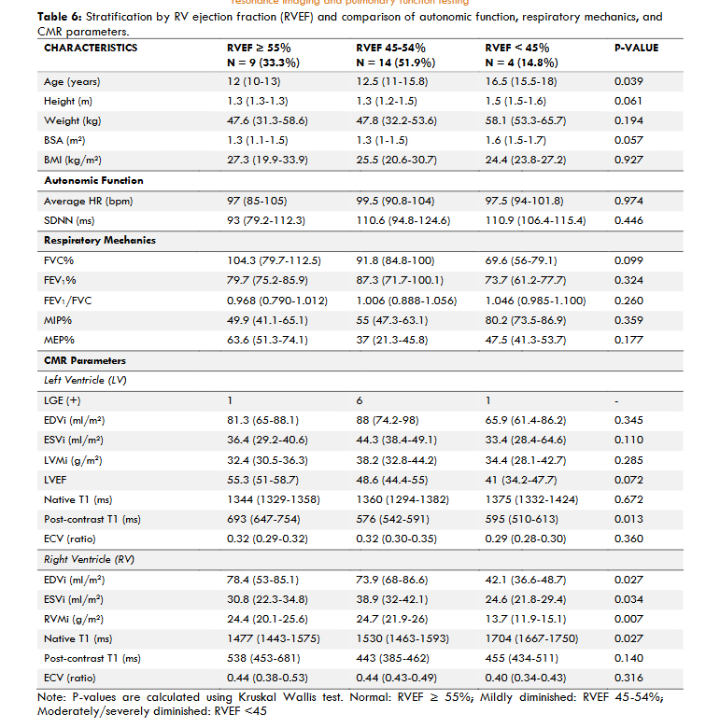Click the LGE (+) row label
Viewport: 706px width, 728px height.
click(x=64, y=399)
